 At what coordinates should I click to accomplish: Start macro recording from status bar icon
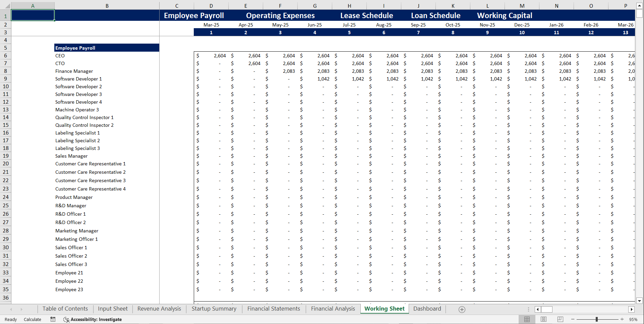(53, 319)
